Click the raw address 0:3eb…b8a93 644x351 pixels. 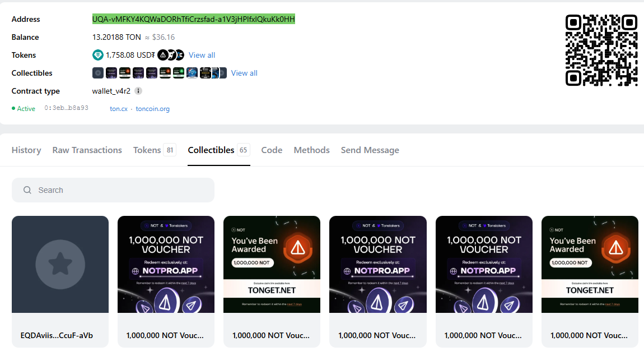click(x=66, y=108)
